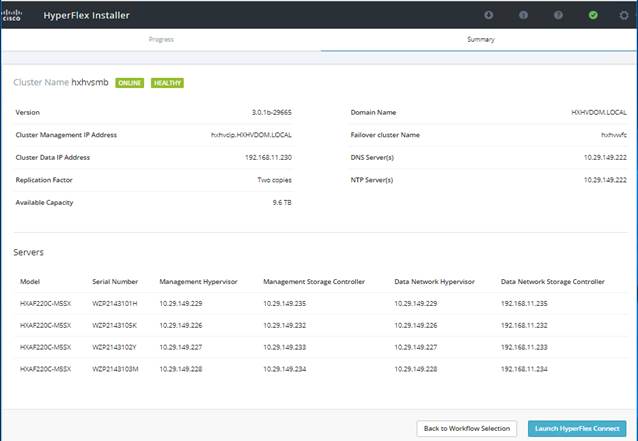Select management storage controller 10.29.149.233
Screen dimensions: 638x441
(284, 347)
